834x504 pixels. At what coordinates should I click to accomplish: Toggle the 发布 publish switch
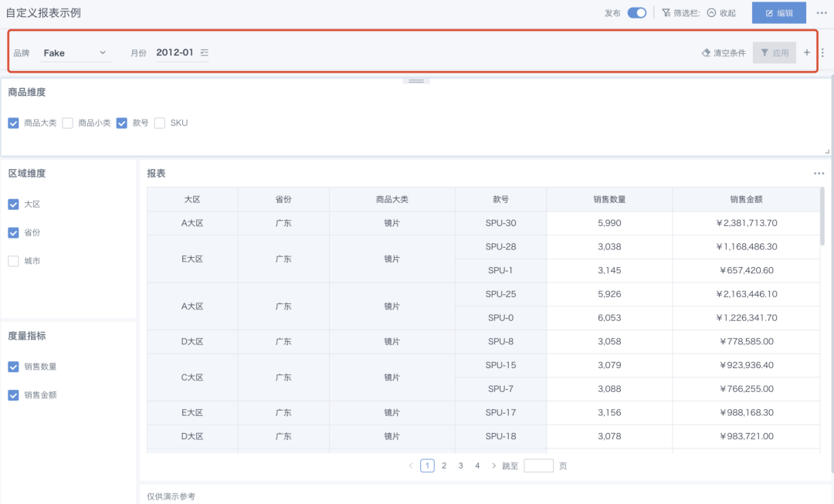click(636, 13)
